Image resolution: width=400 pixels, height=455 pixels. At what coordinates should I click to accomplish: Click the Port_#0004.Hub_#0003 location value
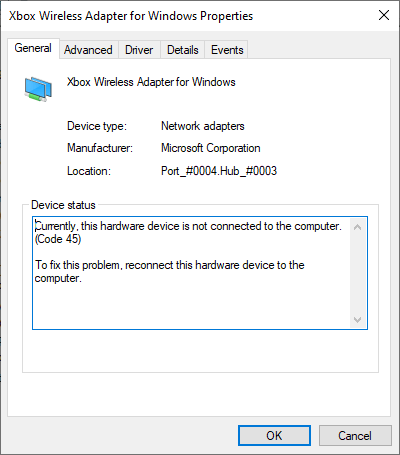click(x=219, y=171)
